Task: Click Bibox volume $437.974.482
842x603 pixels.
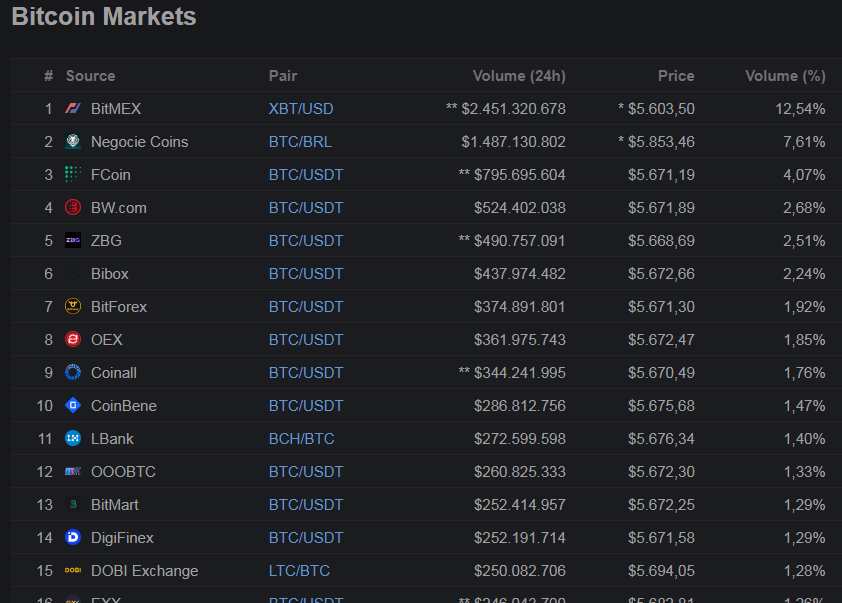Action: tap(520, 274)
